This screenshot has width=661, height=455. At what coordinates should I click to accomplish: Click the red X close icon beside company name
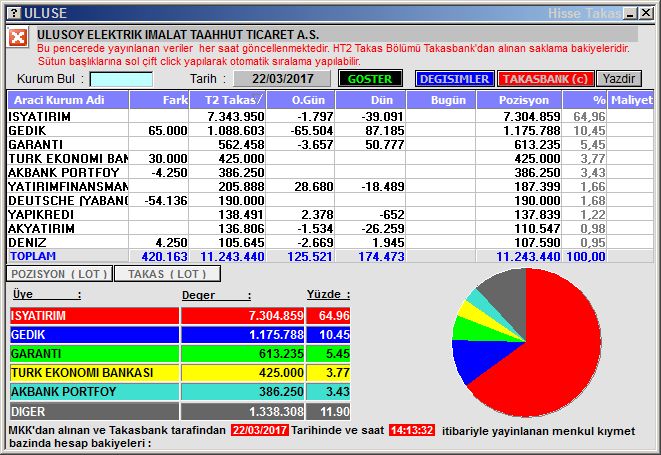[18, 38]
